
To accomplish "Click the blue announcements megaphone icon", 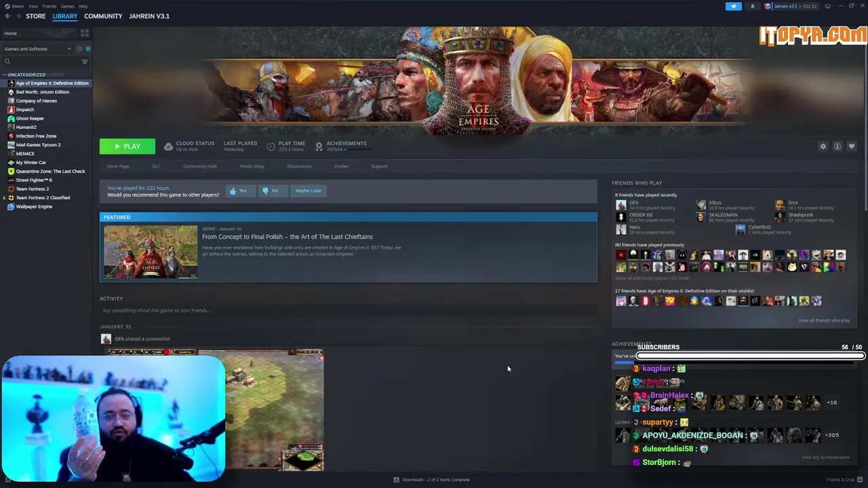I will [x=734, y=6].
